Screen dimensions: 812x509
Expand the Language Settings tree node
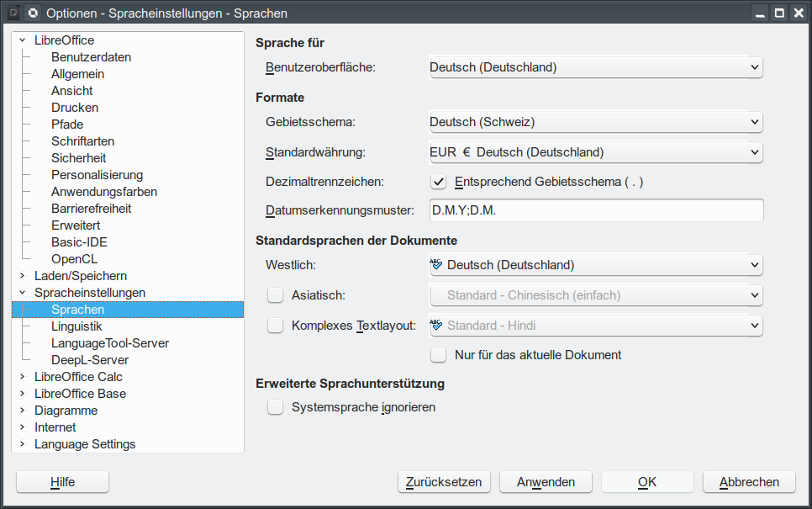click(x=22, y=444)
